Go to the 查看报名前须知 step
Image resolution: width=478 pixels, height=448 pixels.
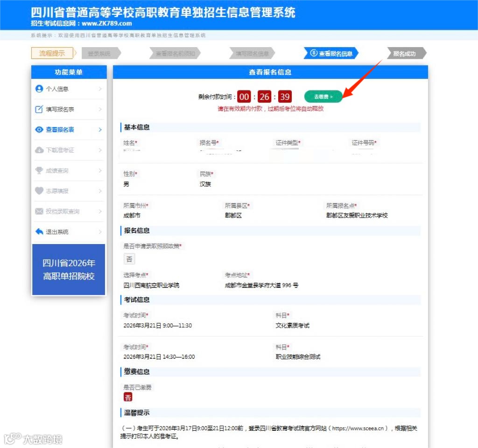[x=176, y=53]
